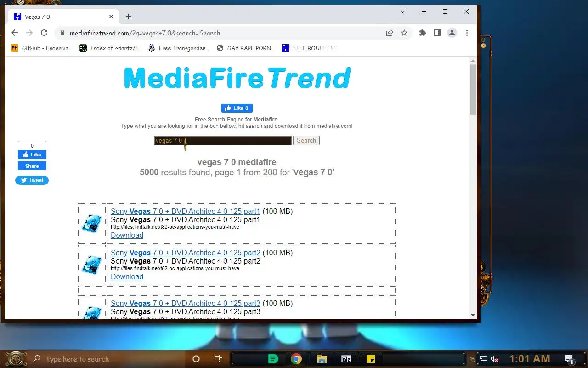588x368 pixels.
Task: Bookmark this page with the star
Action: point(404,33)
